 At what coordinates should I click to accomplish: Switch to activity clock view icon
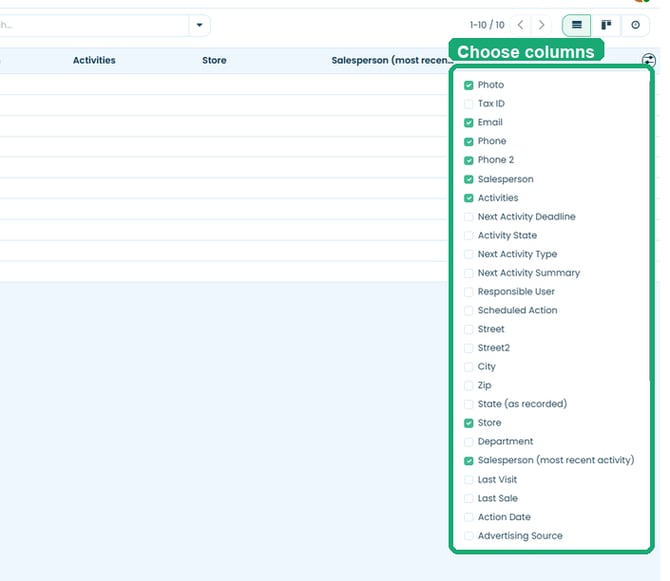[x=635, y=25]
